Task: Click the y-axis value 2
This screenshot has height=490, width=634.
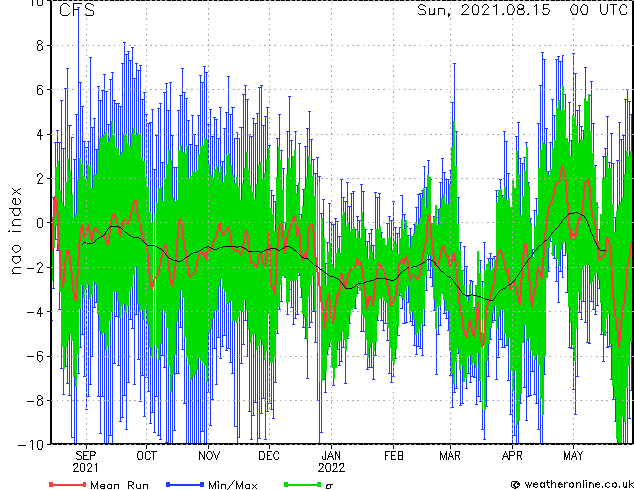Action: click(x=40, y=179)
